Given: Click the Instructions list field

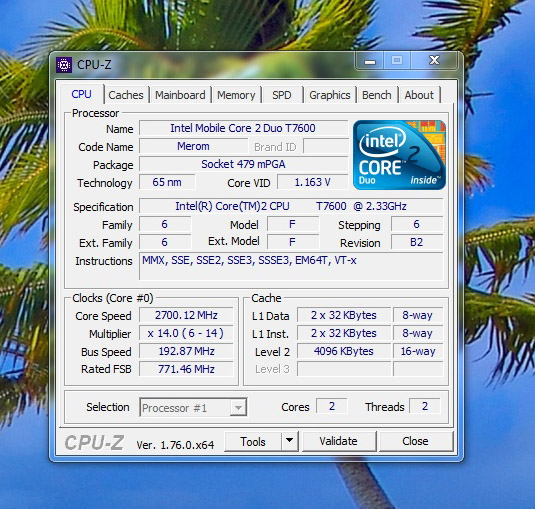Looking at the screenshot, I should tap(291, 266).
